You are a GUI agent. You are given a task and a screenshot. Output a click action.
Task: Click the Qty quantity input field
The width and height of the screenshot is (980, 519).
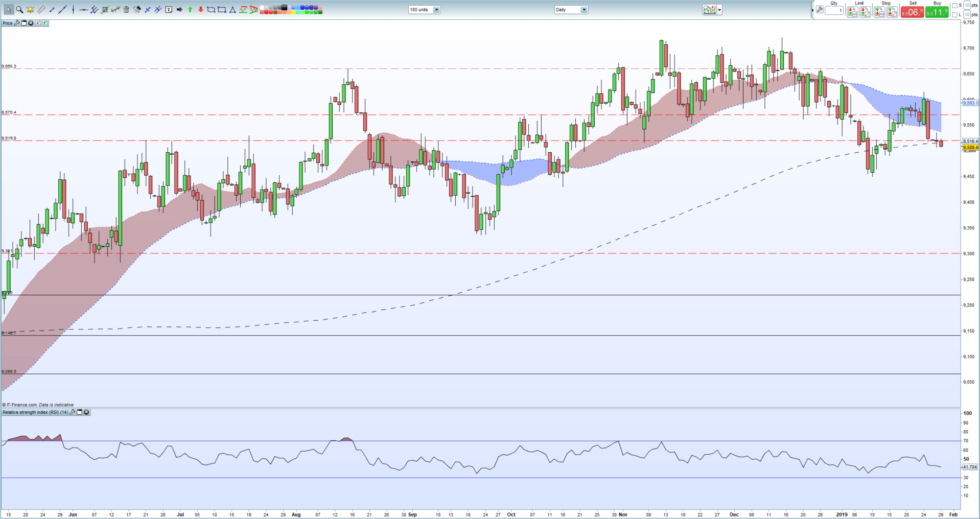[x=834, y=10]
